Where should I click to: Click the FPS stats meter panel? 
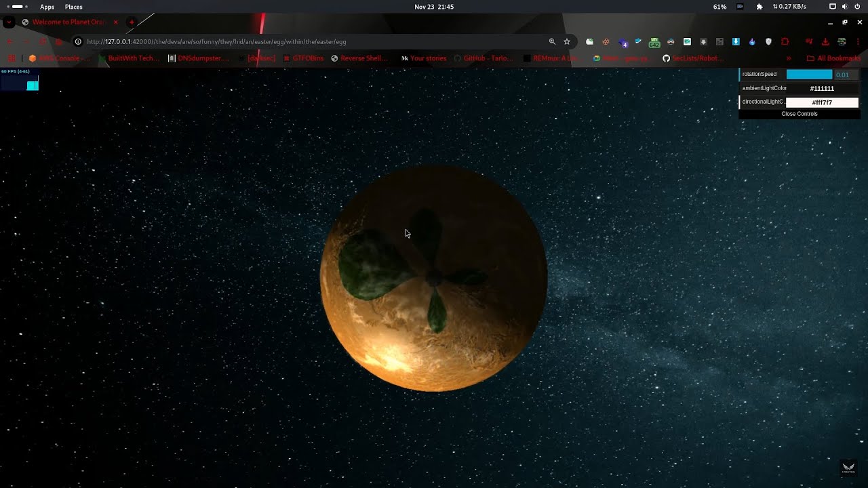20,79
